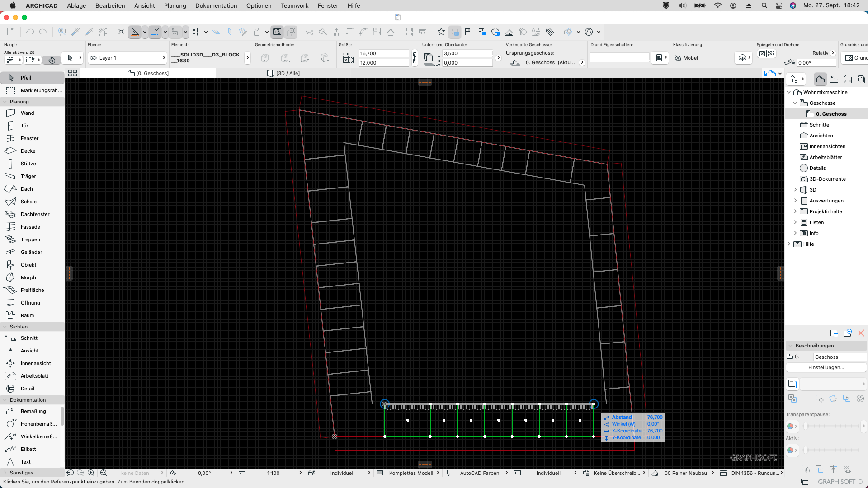
Task: Select the Morph tool
Action: [28, 277]
